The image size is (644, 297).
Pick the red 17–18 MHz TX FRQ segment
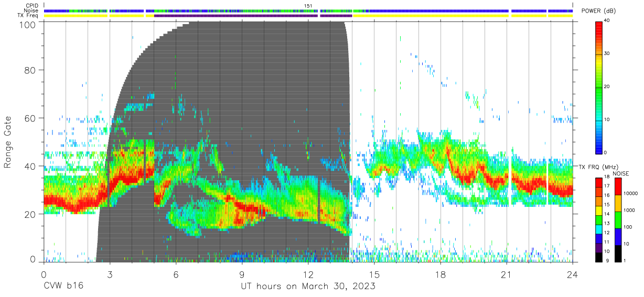pyautogui.click(x=599, y=182)
